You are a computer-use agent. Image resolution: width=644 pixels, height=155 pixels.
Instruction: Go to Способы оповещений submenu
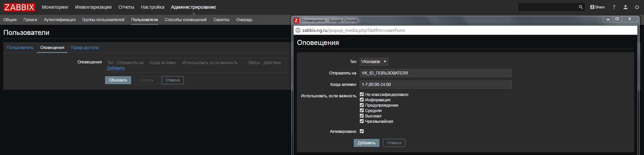pos(186,20)
